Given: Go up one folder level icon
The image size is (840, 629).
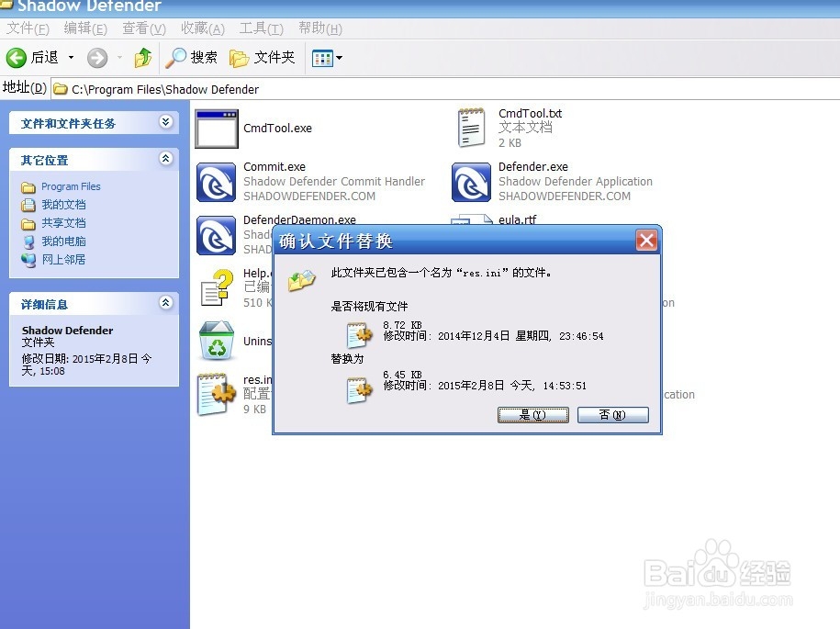Looking at the screenshot, I should [x=142, y=57].
